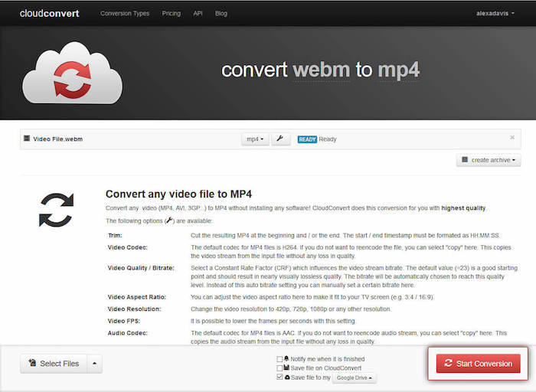Uncheck the Save file to my Google Drive checkbox
The width and height of the screenshot is (536, 392).
pos(279,377)
